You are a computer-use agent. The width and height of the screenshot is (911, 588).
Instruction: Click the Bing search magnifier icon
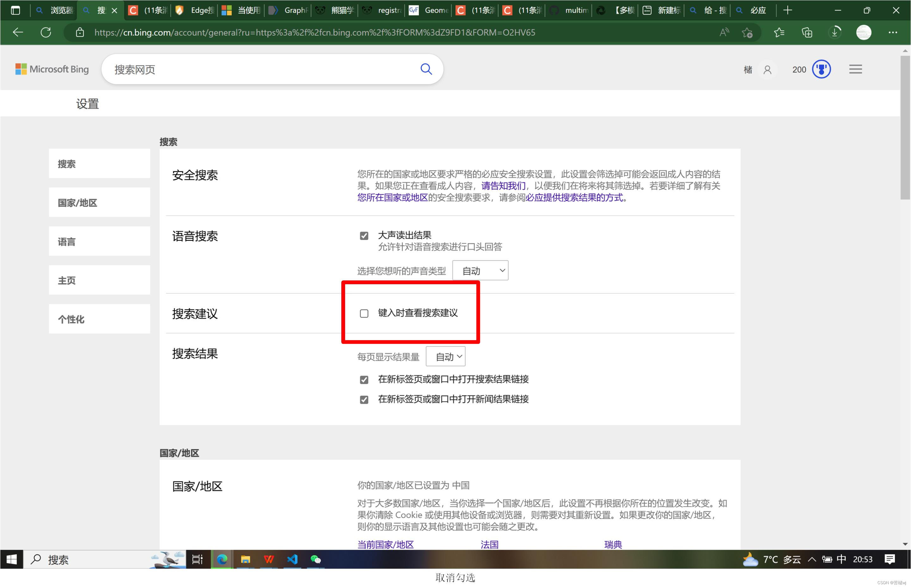(x=426, y=69)
